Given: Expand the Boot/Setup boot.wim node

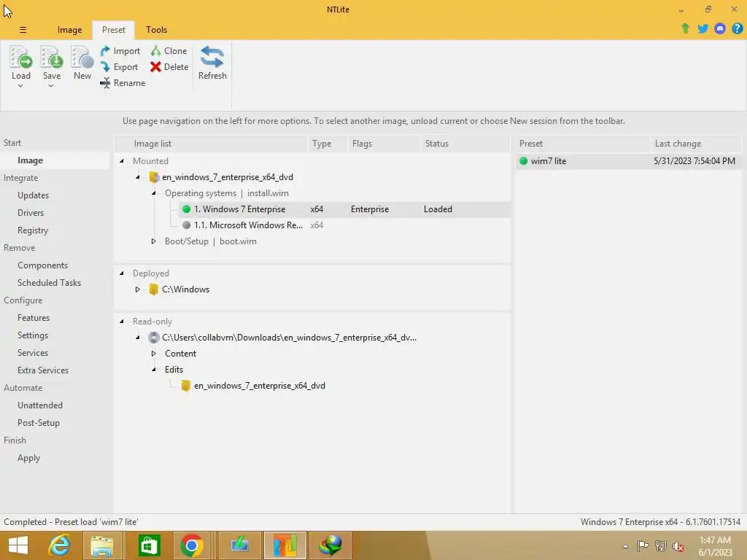Looking at the screenshot, I should coord(153,241).
